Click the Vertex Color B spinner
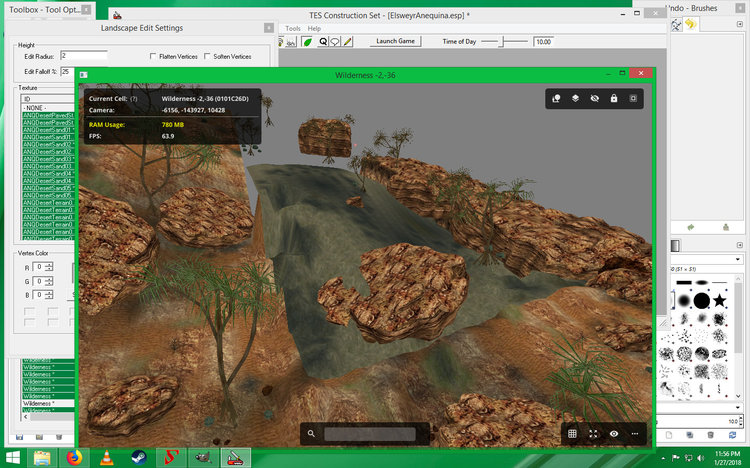750x468 pixels. click(49, 295)
